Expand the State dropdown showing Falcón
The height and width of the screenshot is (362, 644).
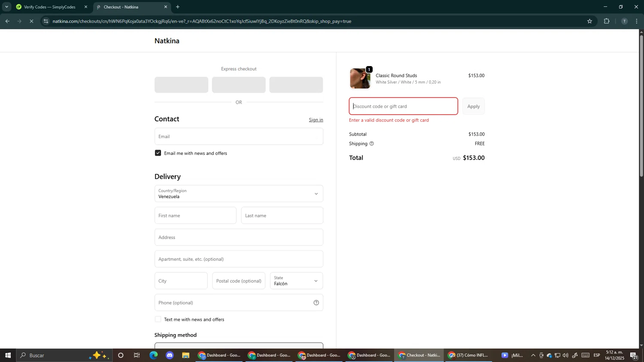tap(296, 281)
